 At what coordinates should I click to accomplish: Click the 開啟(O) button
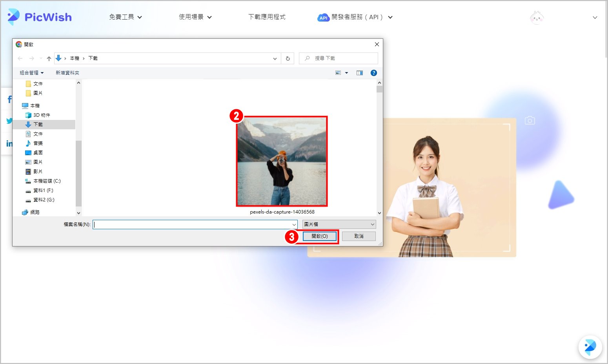[320, 236]
